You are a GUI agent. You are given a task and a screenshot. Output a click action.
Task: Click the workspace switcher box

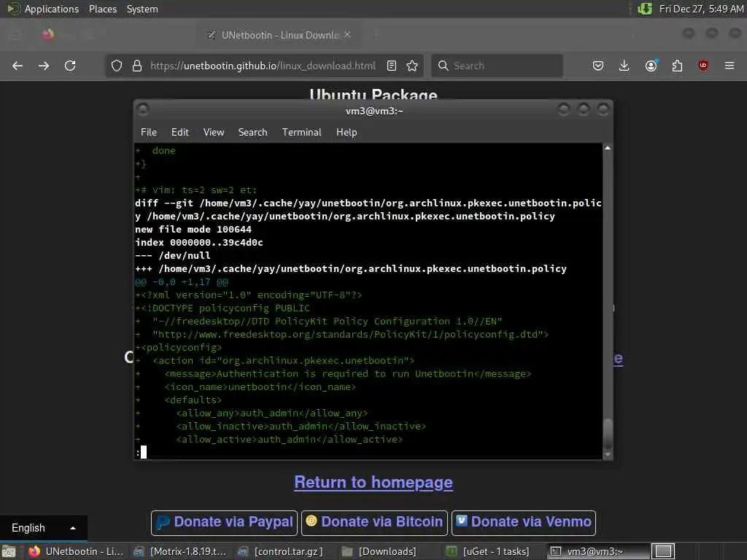point(663,552)
